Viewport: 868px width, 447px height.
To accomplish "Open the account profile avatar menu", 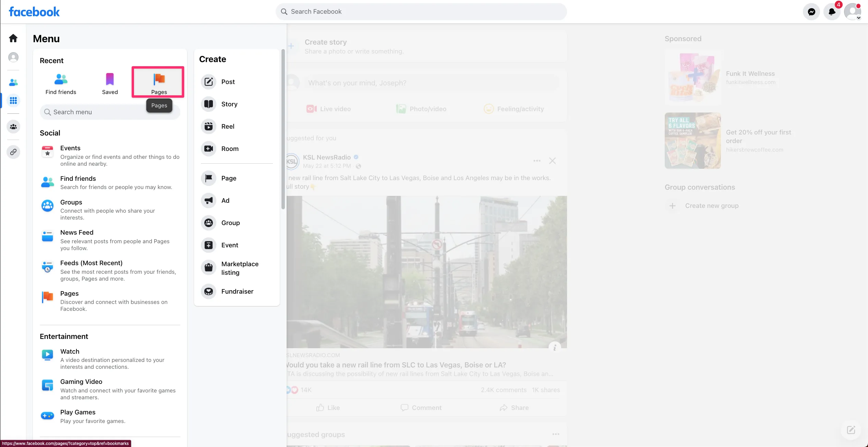I will point(853,12).
